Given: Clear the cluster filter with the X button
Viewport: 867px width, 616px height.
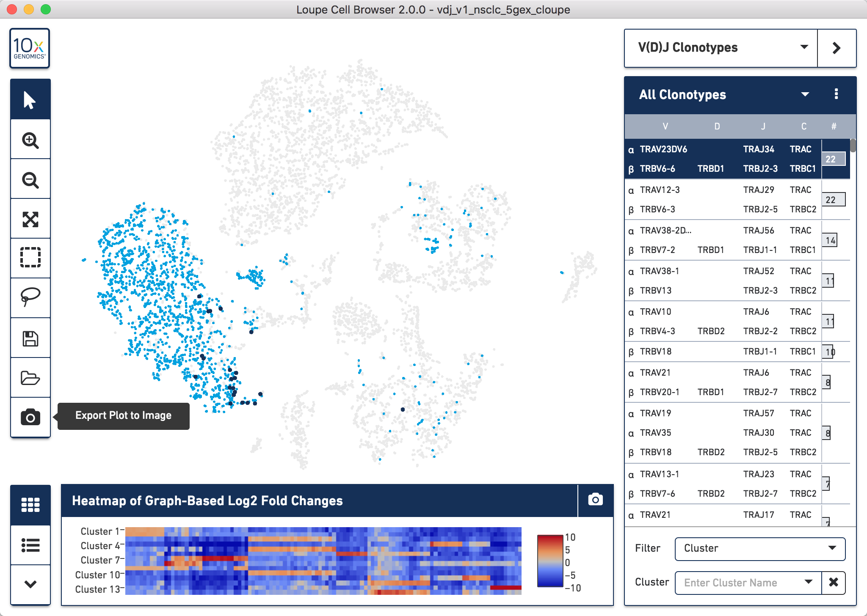Looking at the screenshot, I should click(x=834, y=583).
